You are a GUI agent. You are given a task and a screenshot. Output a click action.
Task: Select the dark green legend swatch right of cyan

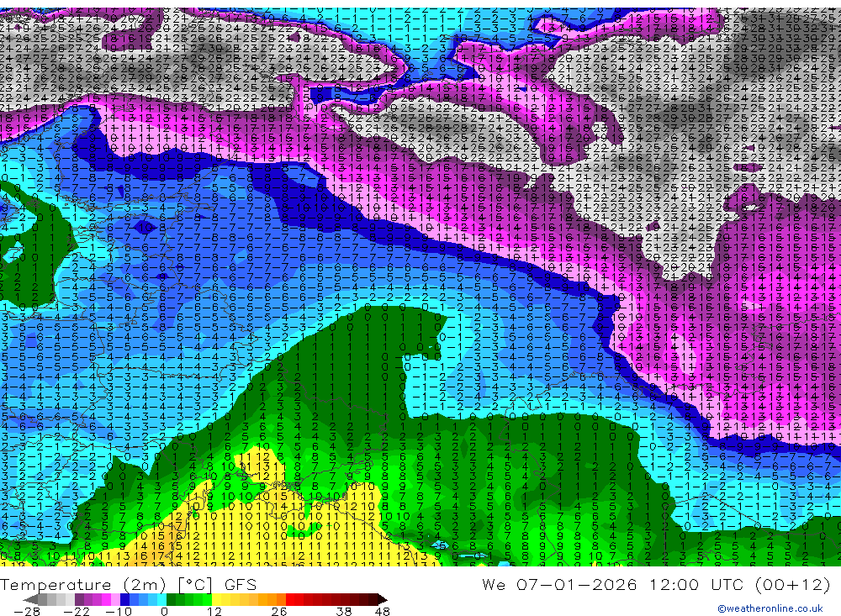point(171,599)
